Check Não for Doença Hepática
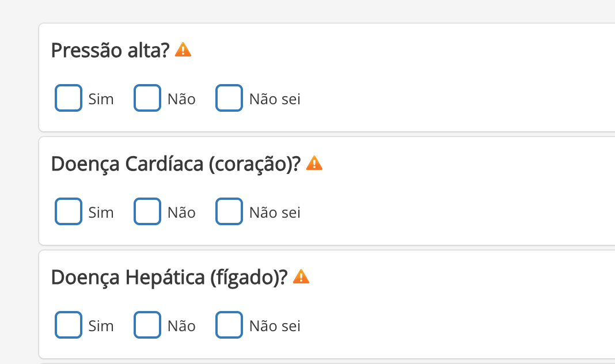This screenshot has width=615, height=364. 147,325
